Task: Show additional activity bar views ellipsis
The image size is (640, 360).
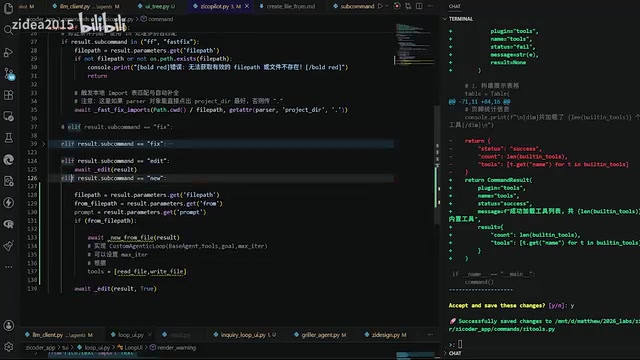Action: (x=8, y=267)
